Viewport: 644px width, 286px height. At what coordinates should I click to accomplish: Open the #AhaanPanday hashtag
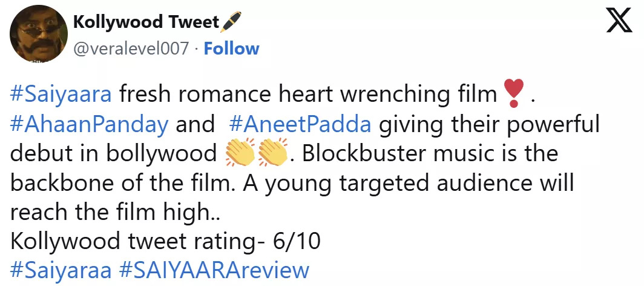click(x=90, y=124)
